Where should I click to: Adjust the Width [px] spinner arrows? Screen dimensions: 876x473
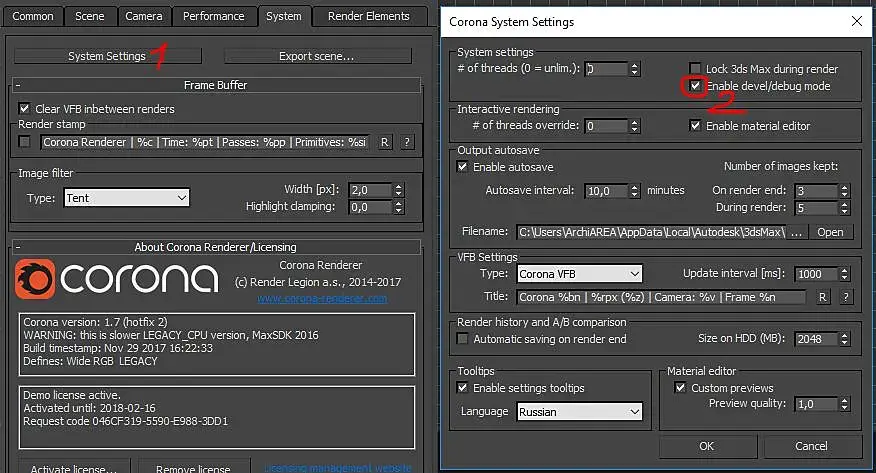click(398, 190)
